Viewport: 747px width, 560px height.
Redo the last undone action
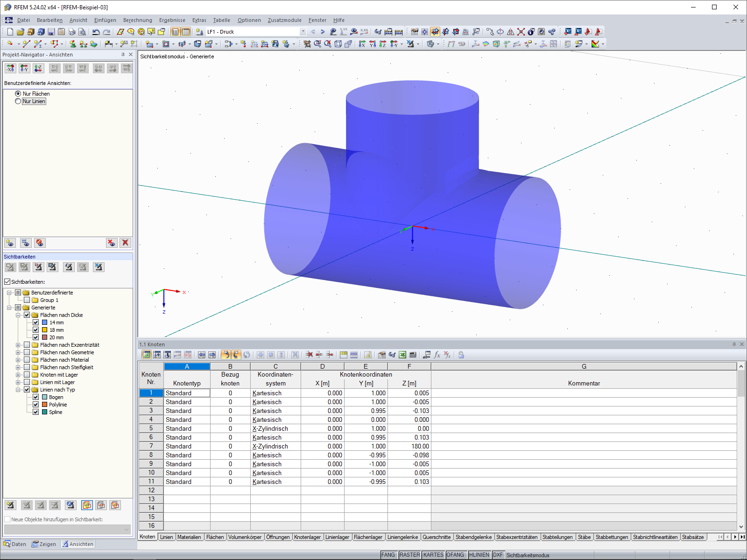(106, 32)
